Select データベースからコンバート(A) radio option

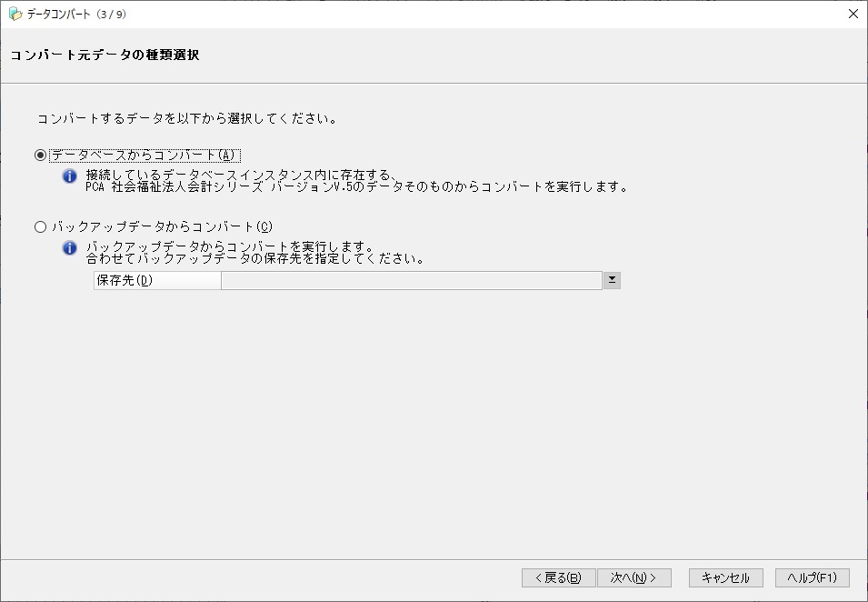40,156
